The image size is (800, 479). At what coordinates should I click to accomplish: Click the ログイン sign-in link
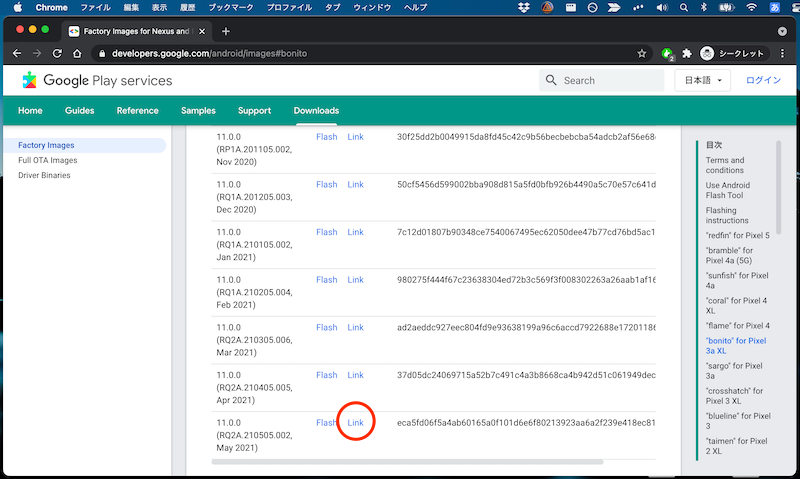[763, 81]
